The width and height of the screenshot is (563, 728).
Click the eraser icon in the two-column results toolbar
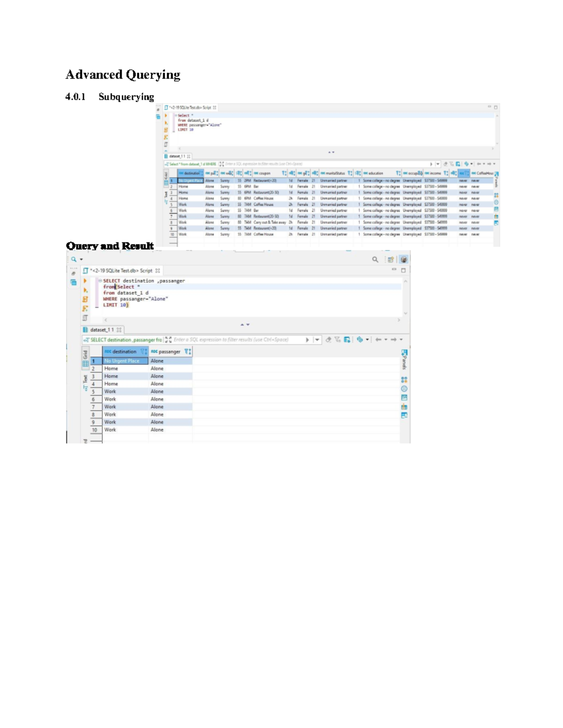pyautogui.click(x=328, y=340)
